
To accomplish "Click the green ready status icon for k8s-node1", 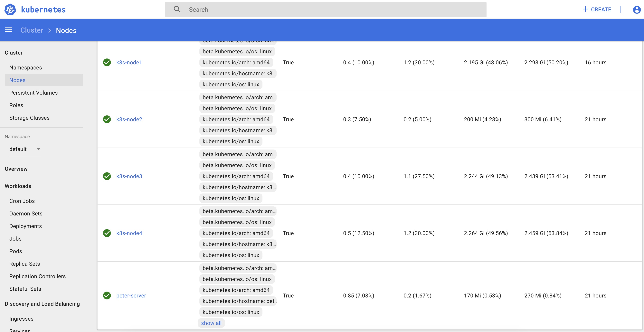I will click(107, 62).
